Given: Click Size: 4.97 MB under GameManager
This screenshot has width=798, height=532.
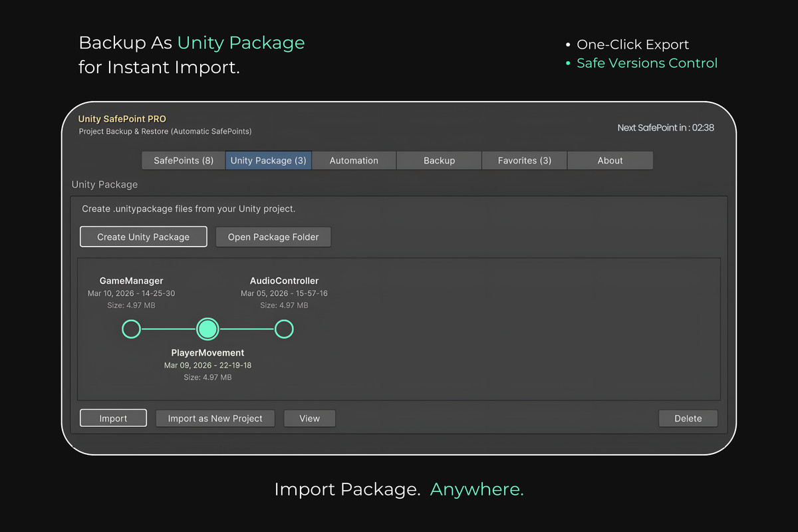Looking at the screenshot, I should [132, 305].
